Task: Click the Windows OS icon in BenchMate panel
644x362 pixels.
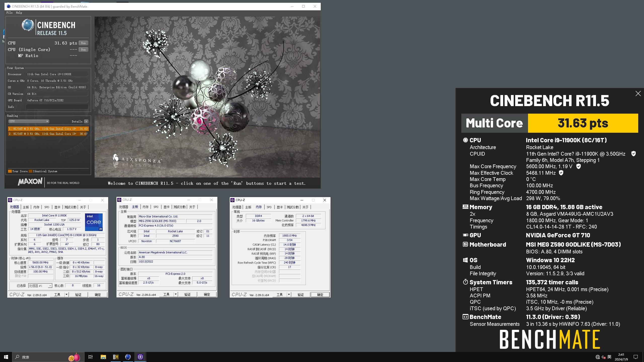Action: tap(465, 260)
